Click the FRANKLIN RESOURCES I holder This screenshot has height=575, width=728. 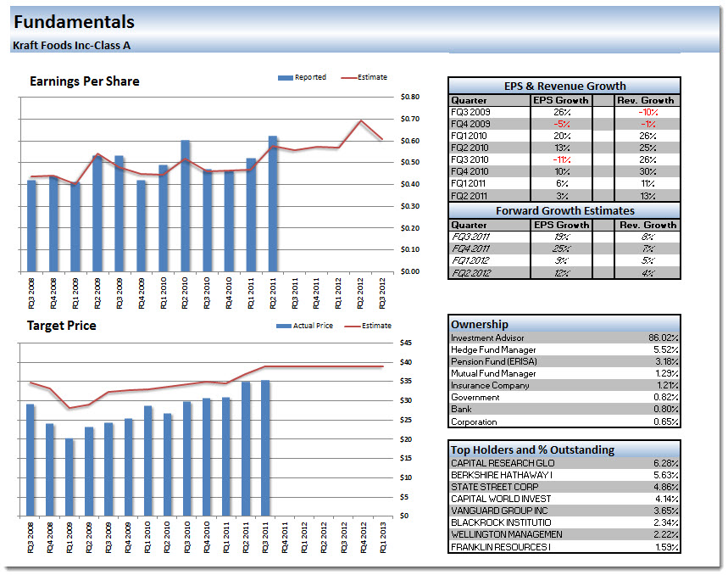point(501,547)
